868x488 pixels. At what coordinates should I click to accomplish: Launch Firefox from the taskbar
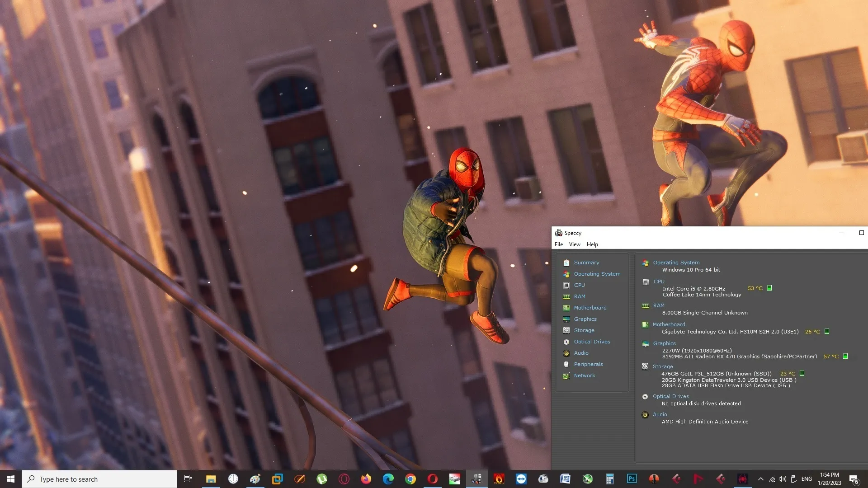[366, 479]
